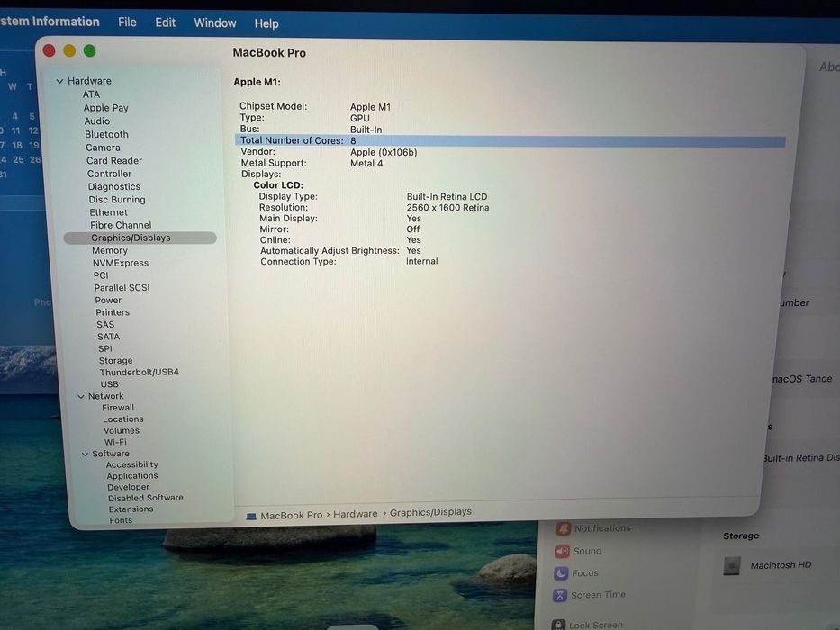Select Memory in the sidebar
The width and height of the screenshot is (840, 630).
[x=109, y=250]
